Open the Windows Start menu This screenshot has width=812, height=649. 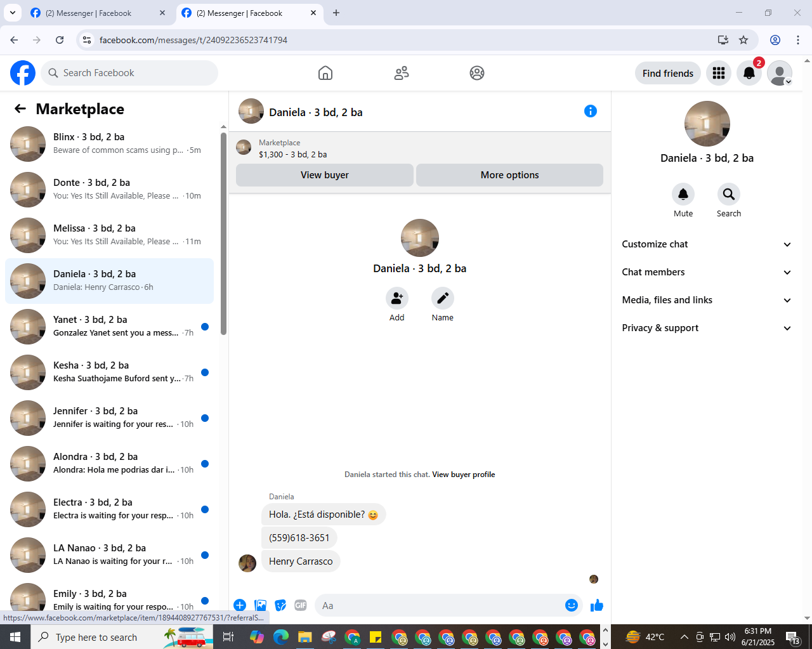pyautogui.click(x=15, y=637)
